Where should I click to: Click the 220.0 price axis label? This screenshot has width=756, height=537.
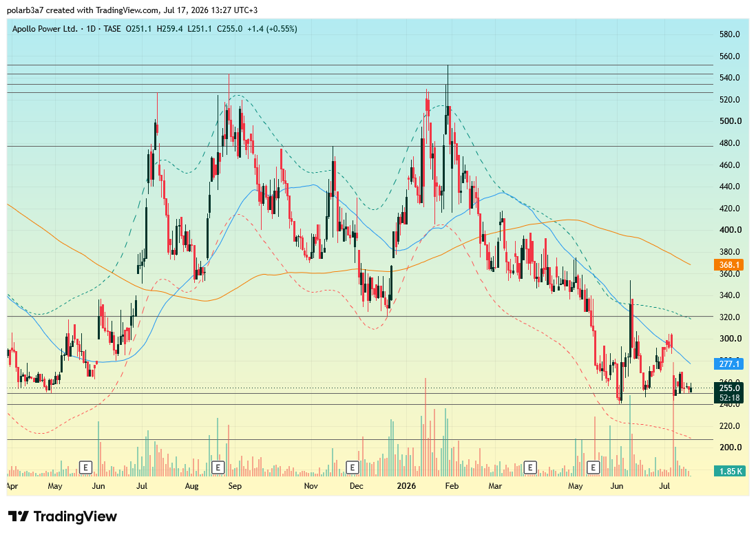tap(729, 426)
